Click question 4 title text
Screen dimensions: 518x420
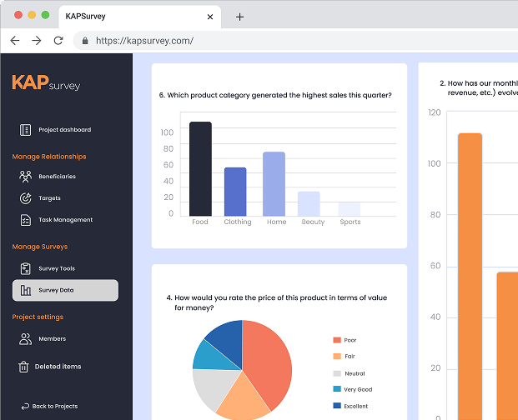pos(277,302)
